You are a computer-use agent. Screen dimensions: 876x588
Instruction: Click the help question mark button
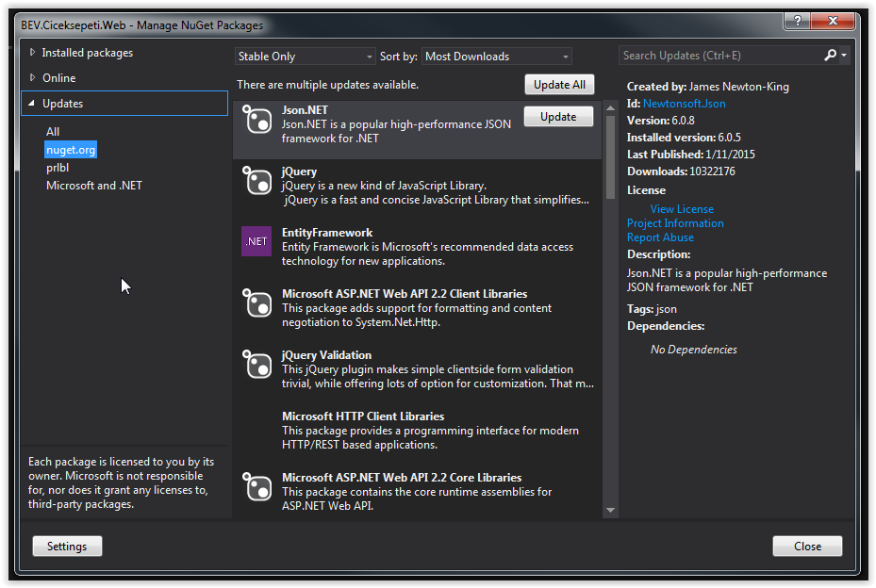(x=798, y=21)
